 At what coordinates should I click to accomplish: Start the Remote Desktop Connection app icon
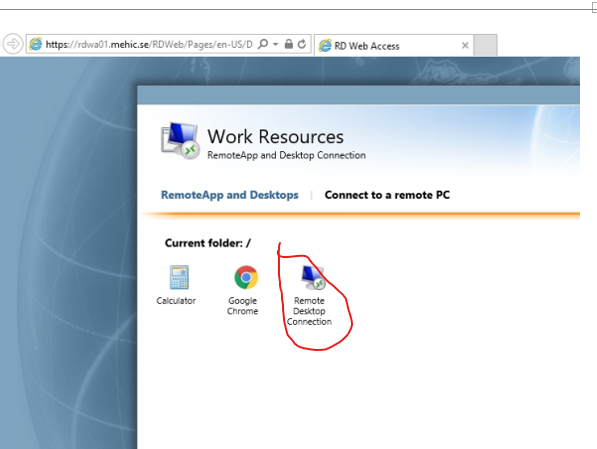(x=313, y=277)
